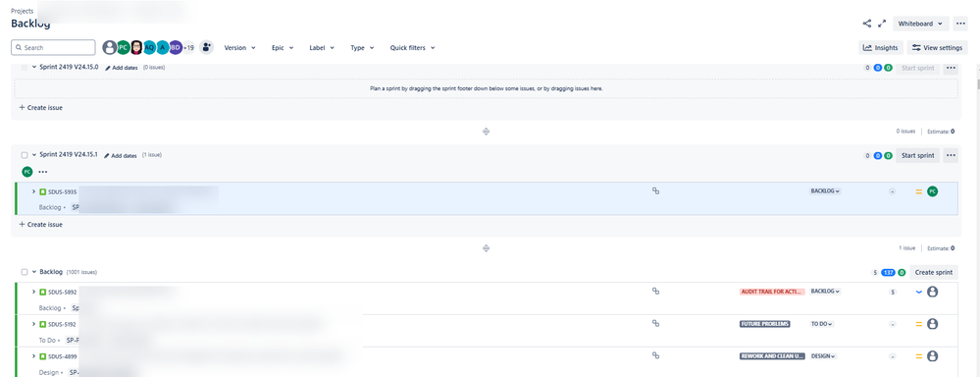Screen dimensions: 980x377
Task: Create issue in Sprint 2419 V24.15.1
Action: click(40, 224)
